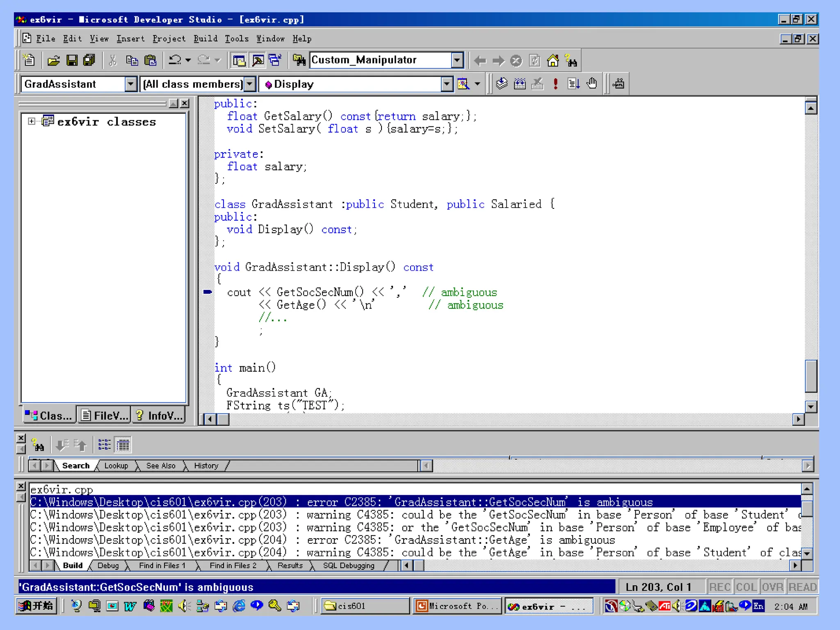
Task: Click the Copy icon
Action: pyautogui.click(x=132, y=61)
